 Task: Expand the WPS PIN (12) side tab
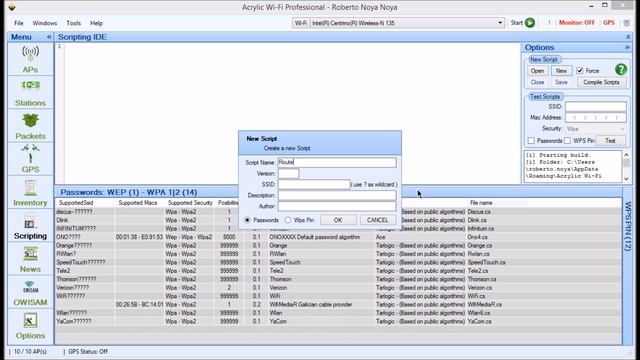628,226
